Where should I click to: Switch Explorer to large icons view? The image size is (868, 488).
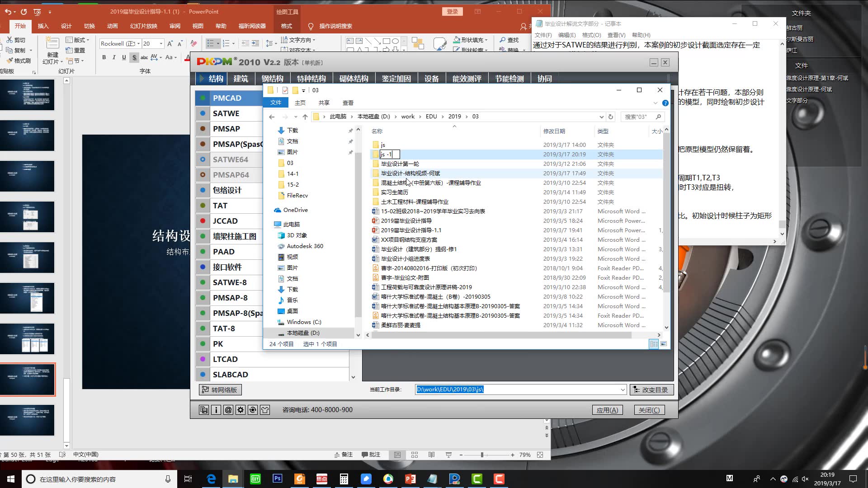(664, 344)
